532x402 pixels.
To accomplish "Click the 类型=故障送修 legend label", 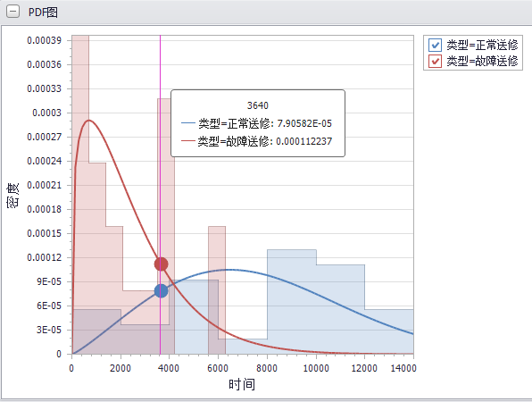I will click(x=482, y=61).
